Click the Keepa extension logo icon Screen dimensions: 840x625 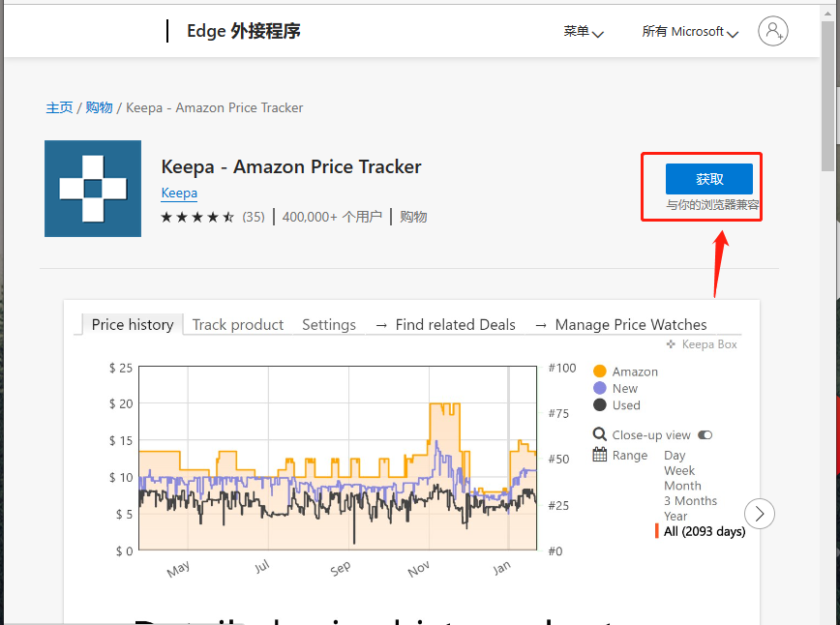tap(93, 189)
